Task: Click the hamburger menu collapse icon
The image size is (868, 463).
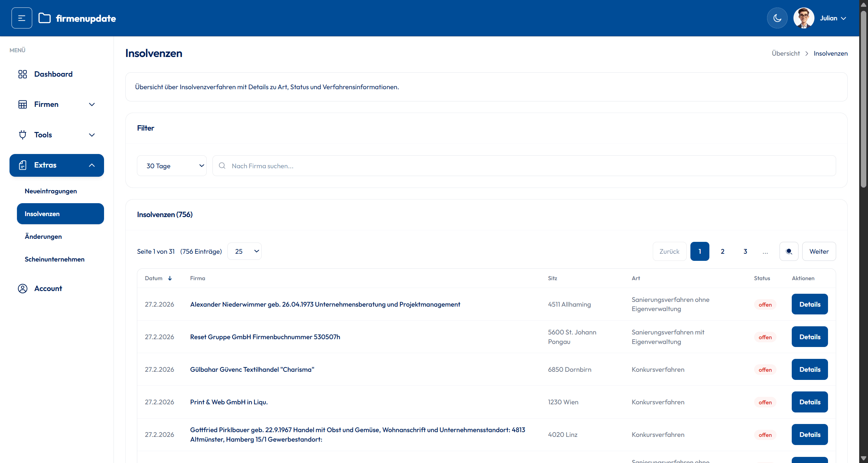Action: pos(22,18)
